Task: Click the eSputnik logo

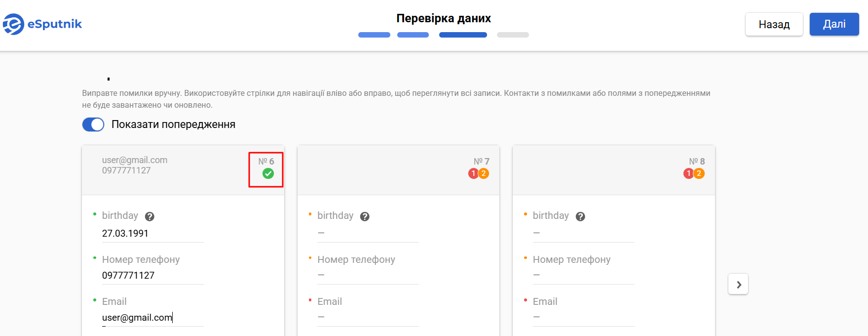Action: (42, 24)
